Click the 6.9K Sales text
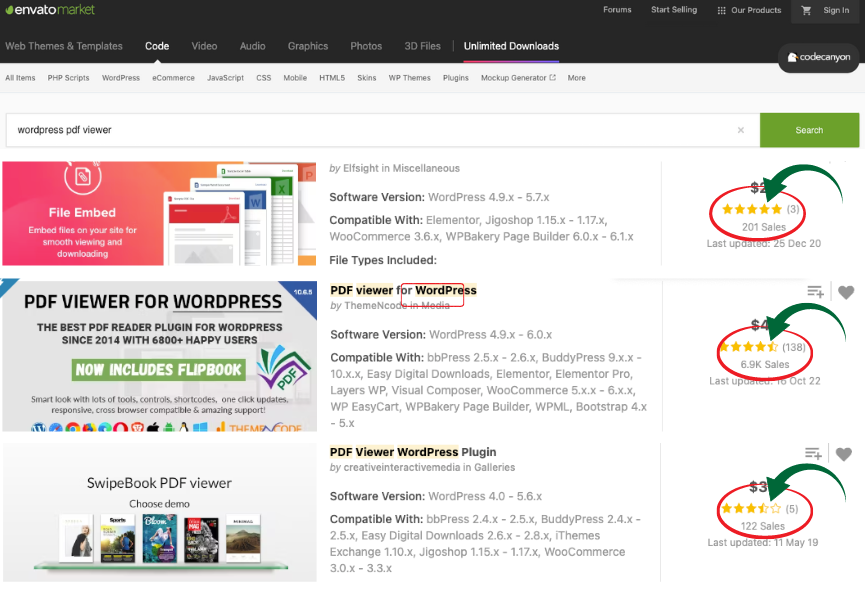 tap(765, 364)
